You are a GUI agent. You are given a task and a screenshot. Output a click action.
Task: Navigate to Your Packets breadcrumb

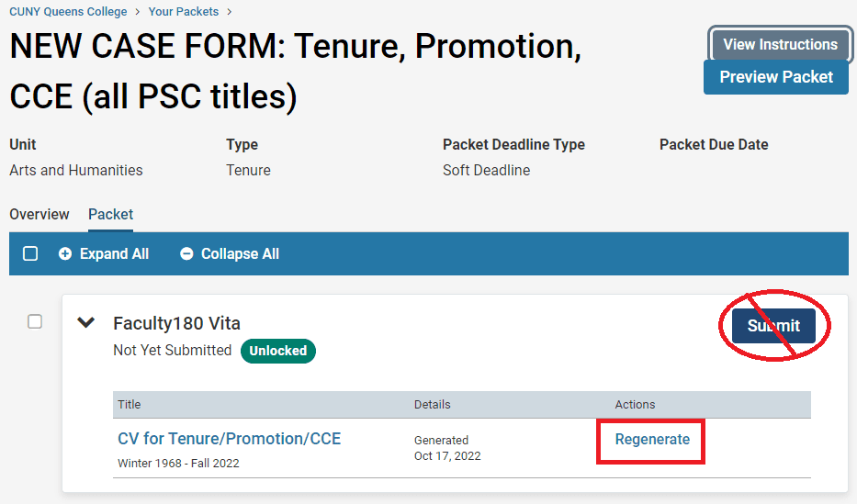[184, 12]
